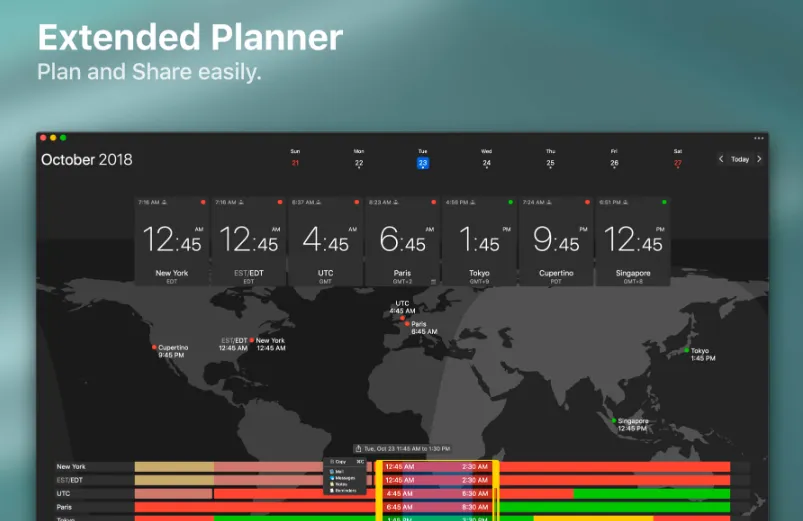Click green status dot on Tokyo card
Screen dimensions: 803x521
510,202
